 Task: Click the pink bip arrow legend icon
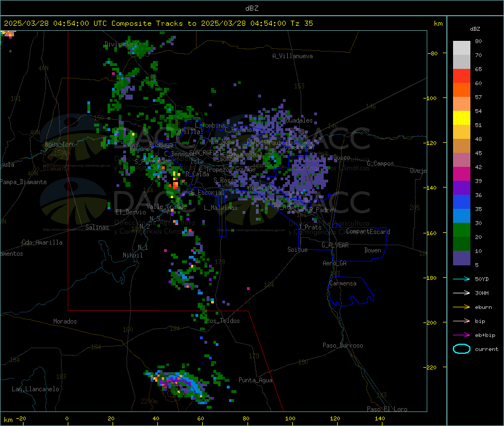pyautogui.click(x=461, y=321)
